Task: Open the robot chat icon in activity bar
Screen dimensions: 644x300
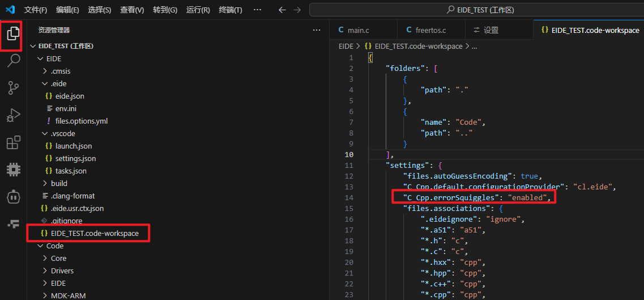Action: coord(13,197)
